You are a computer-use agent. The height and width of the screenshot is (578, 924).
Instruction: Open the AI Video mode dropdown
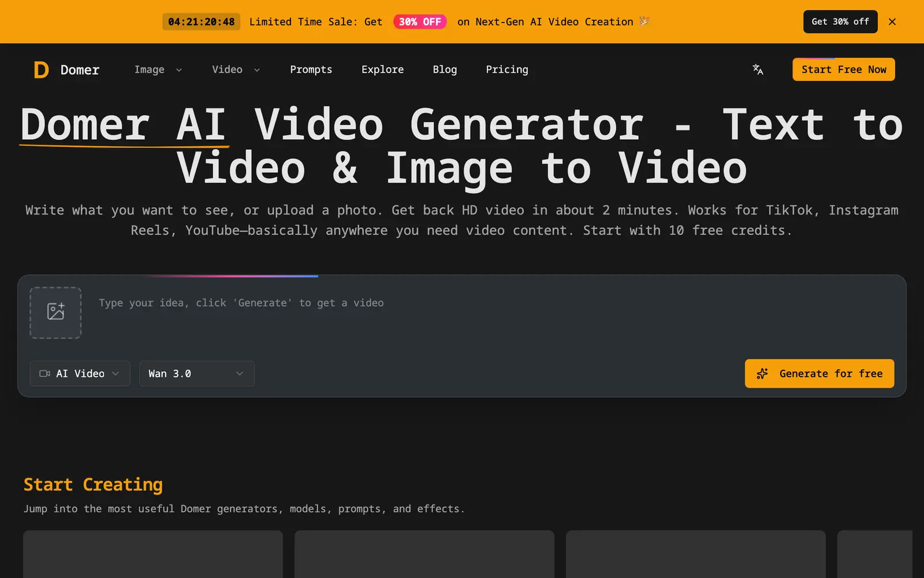pyautogui.click(x=80, y=373)
